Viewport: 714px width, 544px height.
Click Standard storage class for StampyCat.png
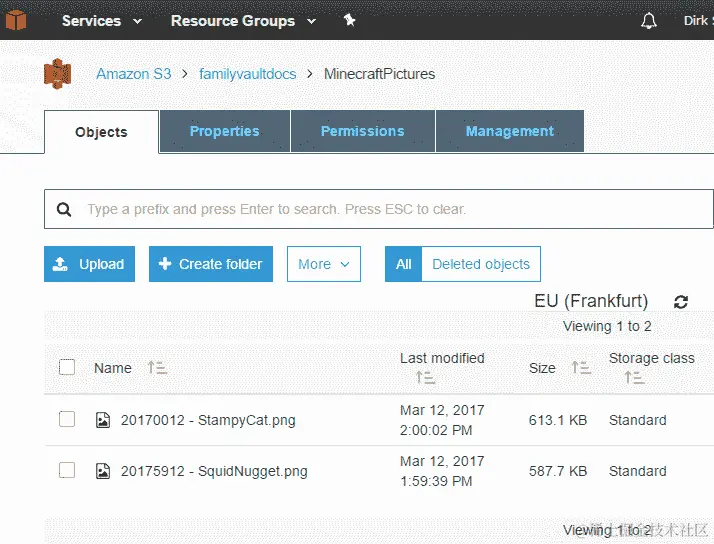[x=638, y=420]
